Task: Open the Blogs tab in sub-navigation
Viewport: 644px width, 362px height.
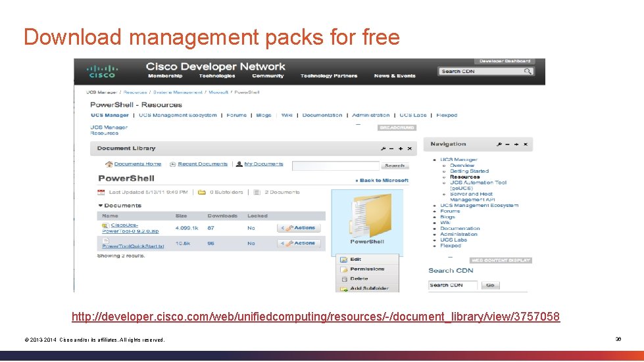Action: (x=264, y=115)
